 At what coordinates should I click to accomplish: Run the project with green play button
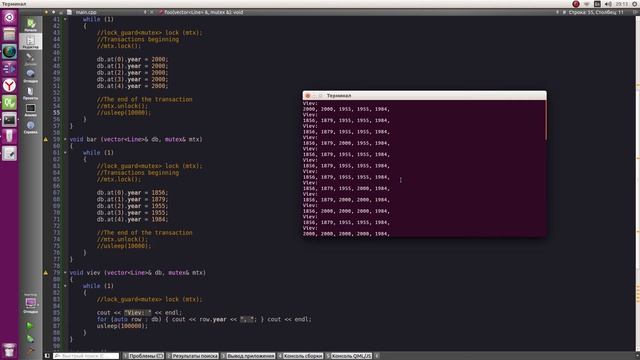30,325
